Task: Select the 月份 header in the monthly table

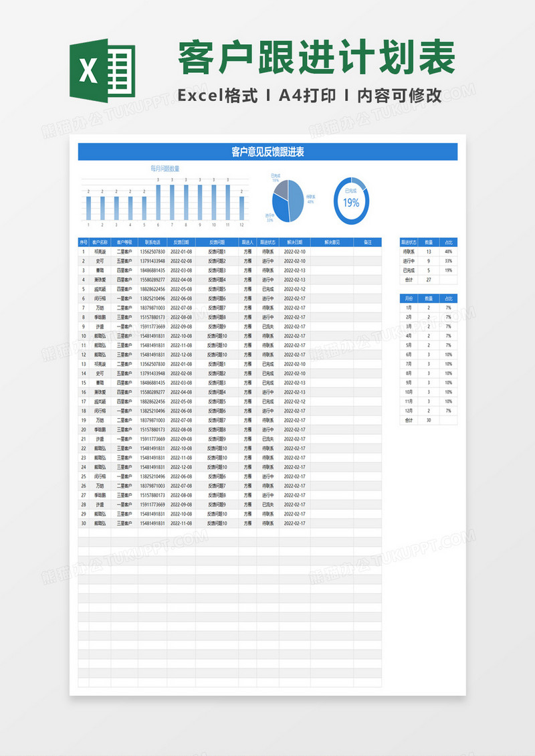Action: (x=409, y=298)
